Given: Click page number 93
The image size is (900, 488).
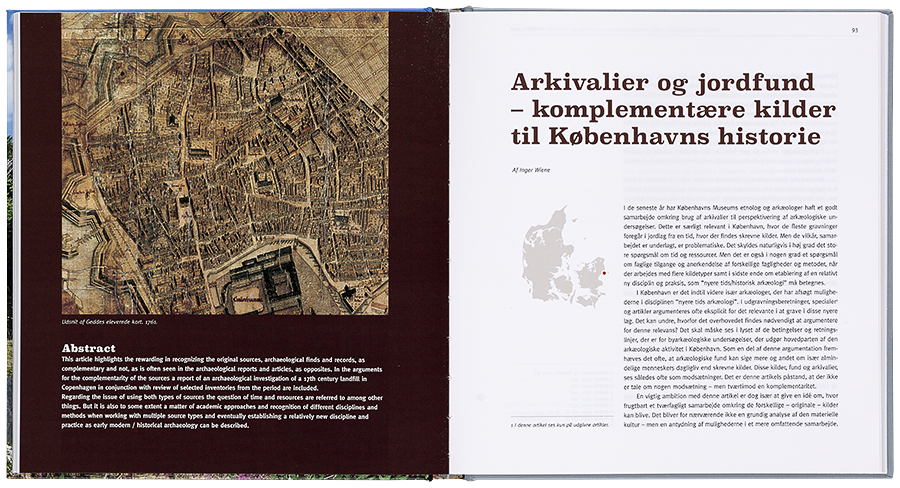Looking at the screenshot, I should 855,30.
